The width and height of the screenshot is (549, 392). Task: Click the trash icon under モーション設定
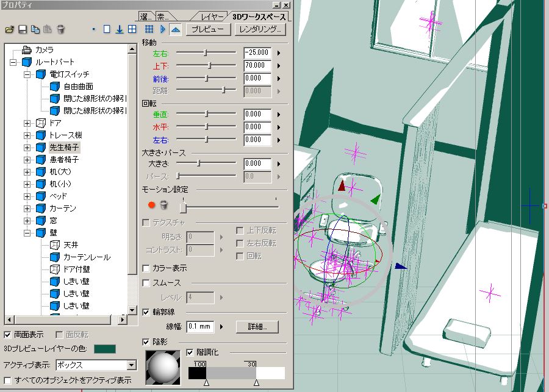pos(164,205)
